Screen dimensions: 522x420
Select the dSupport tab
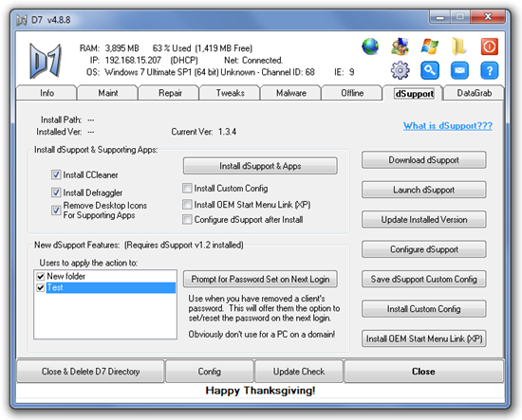[414, 94]
